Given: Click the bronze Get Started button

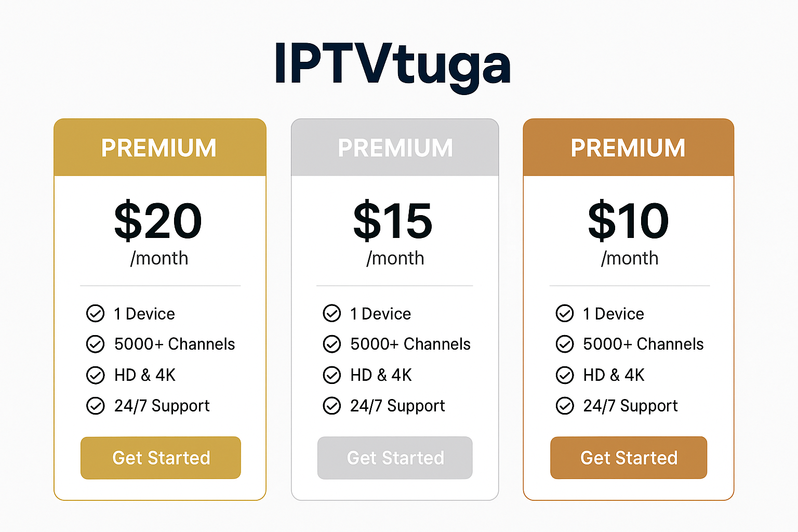Looking at the screenshot, I should tap(629, 458).
